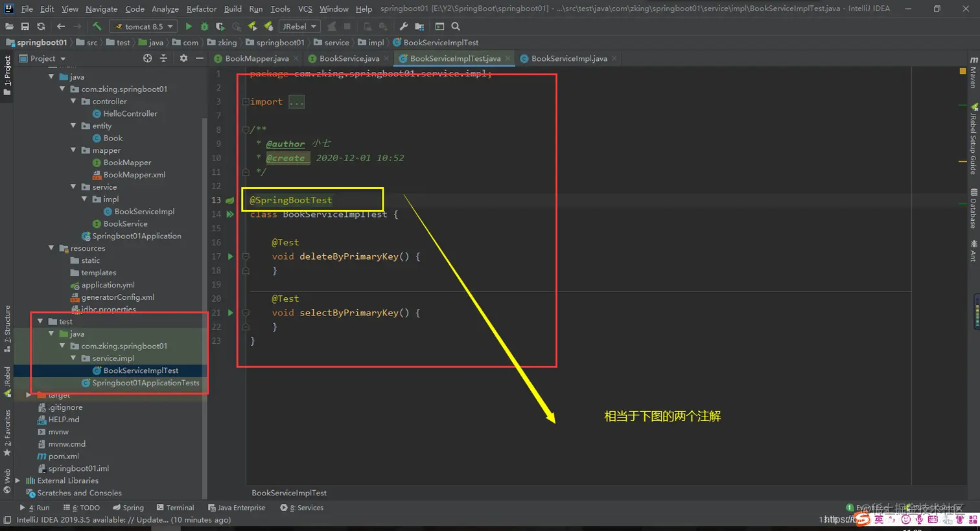Viewport: 980px width, 531px height.
Task: Open settings via the wrench icon
Action: pyautogui.click(x=403, y=27)
